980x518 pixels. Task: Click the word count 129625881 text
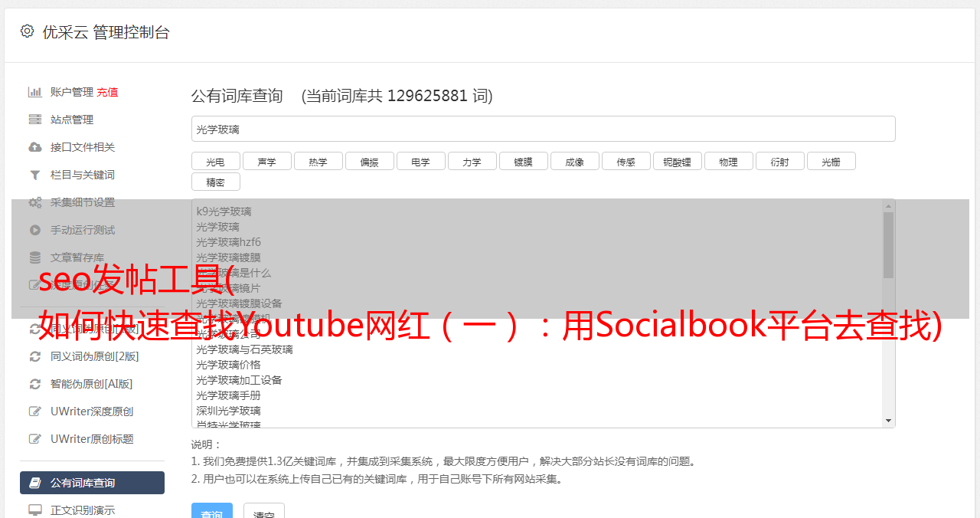point(427,96)
